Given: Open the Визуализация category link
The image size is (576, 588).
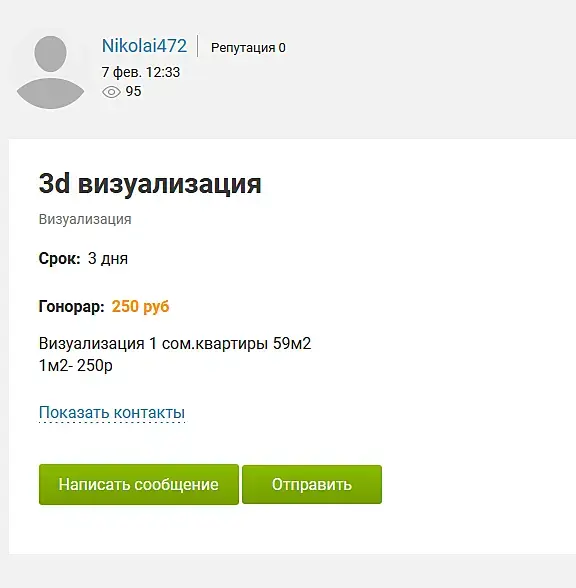Looking at the screenshot, I should point(85,219).
